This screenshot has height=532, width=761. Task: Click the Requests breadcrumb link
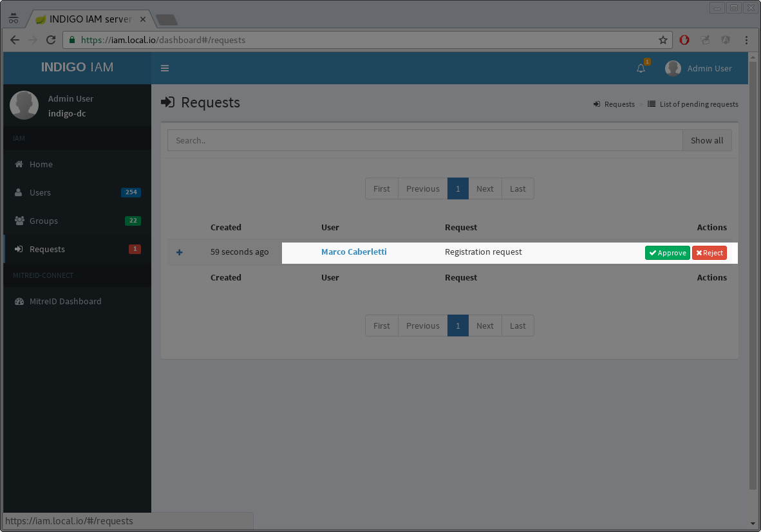(614, 104)
